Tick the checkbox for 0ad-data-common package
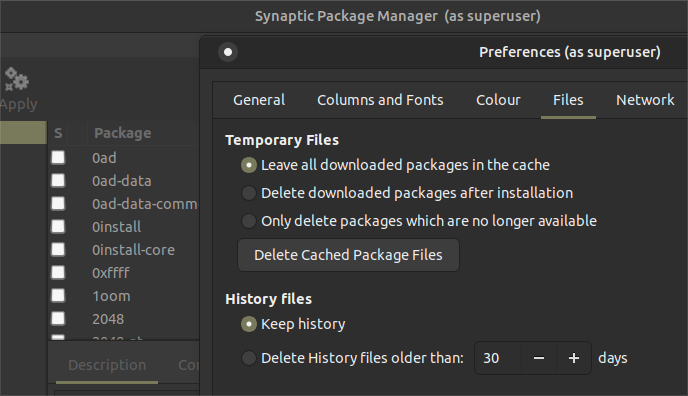688x396 pixels. coord(58,203)
